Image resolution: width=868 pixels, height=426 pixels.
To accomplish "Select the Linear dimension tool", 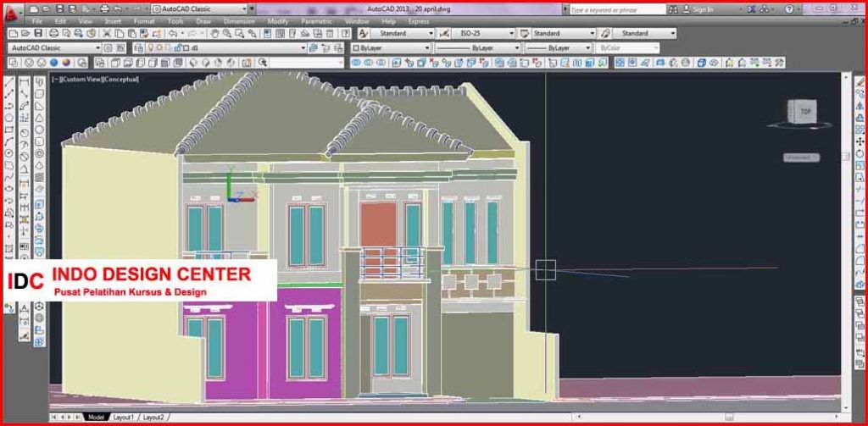I will point(25,83).
